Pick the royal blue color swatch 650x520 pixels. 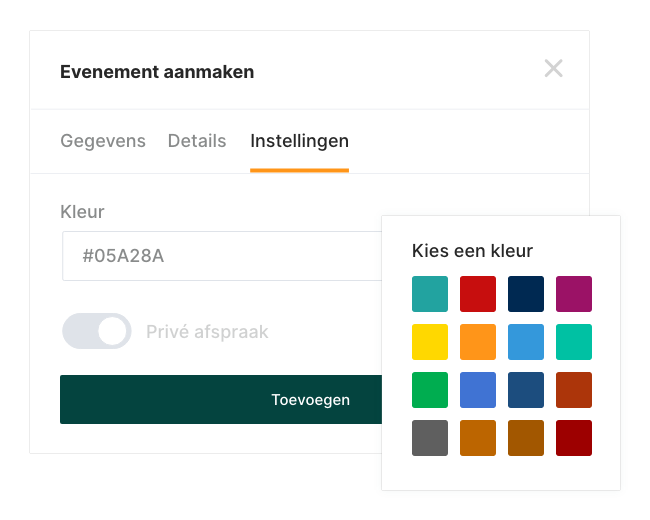478,390
